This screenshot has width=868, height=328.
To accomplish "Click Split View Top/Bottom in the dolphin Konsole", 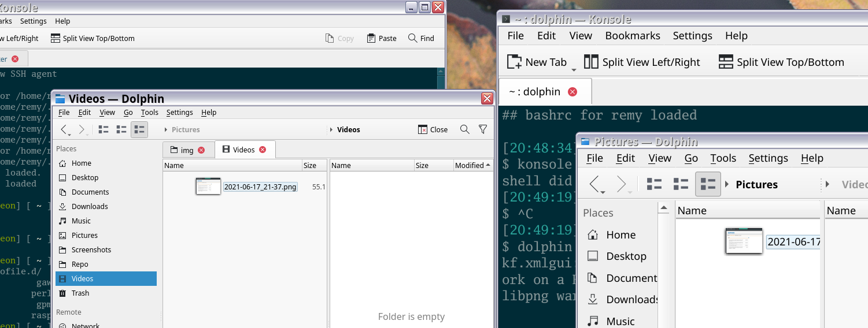I will click(781, 62).
